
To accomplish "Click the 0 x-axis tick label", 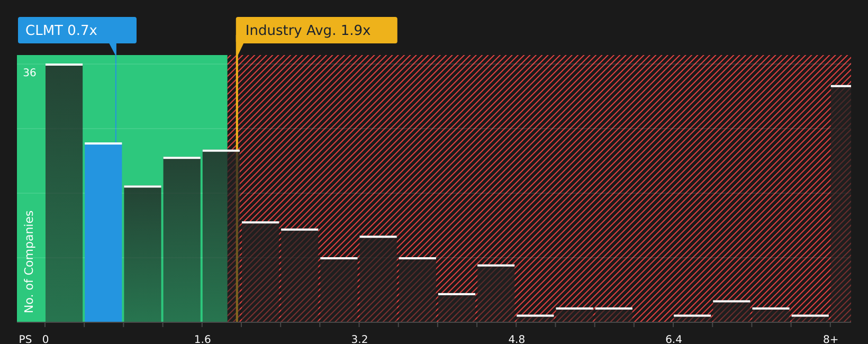I will [x=46, y=339].
